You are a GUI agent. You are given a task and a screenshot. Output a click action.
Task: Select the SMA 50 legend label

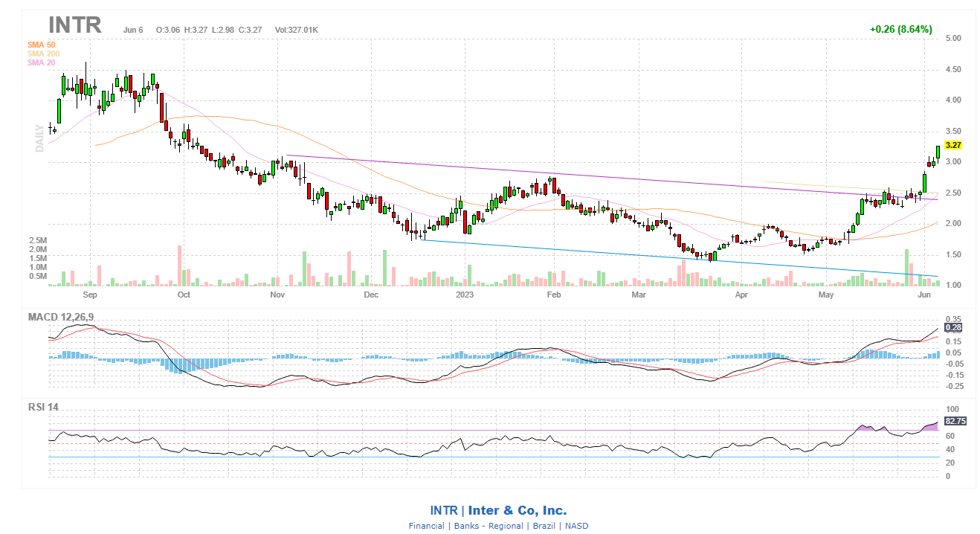(41, 45)
